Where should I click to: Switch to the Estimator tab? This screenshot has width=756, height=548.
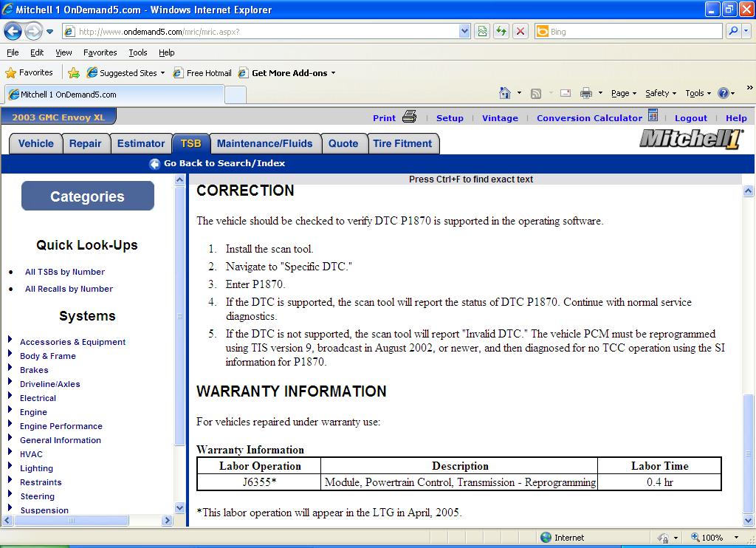141,144
